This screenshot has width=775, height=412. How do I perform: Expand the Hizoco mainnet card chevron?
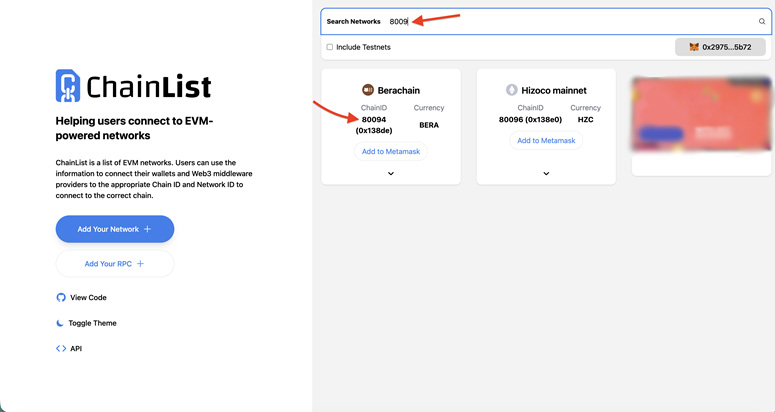click(546, 173)
